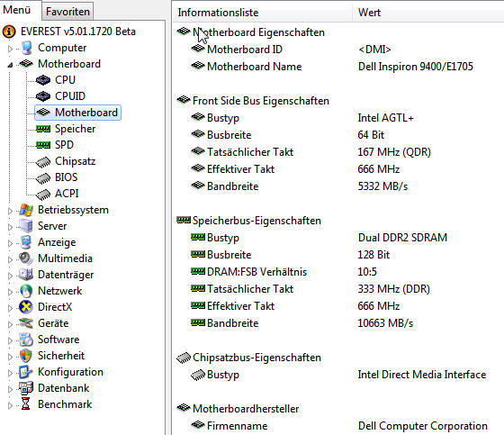Click the value 5332 MB/s

[382, 186]
